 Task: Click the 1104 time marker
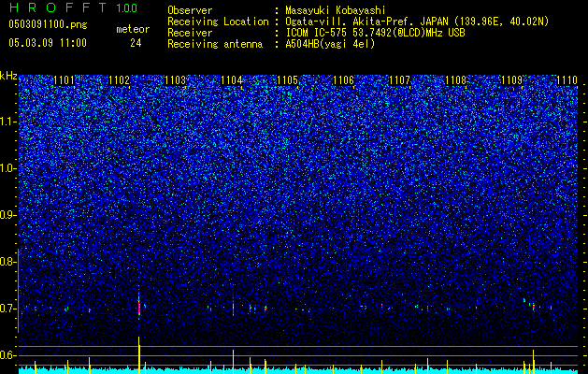pyautogui.click(x=232, y=79)
